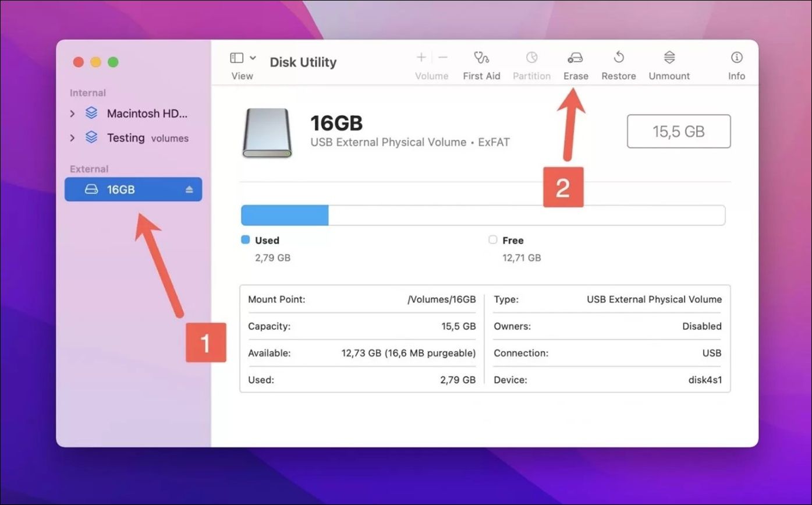
Task: Click the Disk Utility window title
Action: [303, 62]
